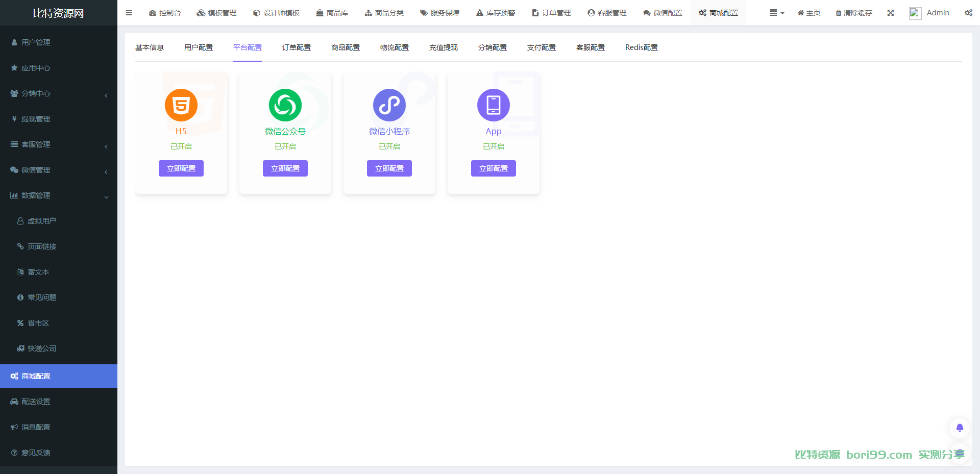Image resolution: width=980 pixels, height=474 pixels.
Task: Open 订单管理 in the top navigation
Action: click(551, 13)
